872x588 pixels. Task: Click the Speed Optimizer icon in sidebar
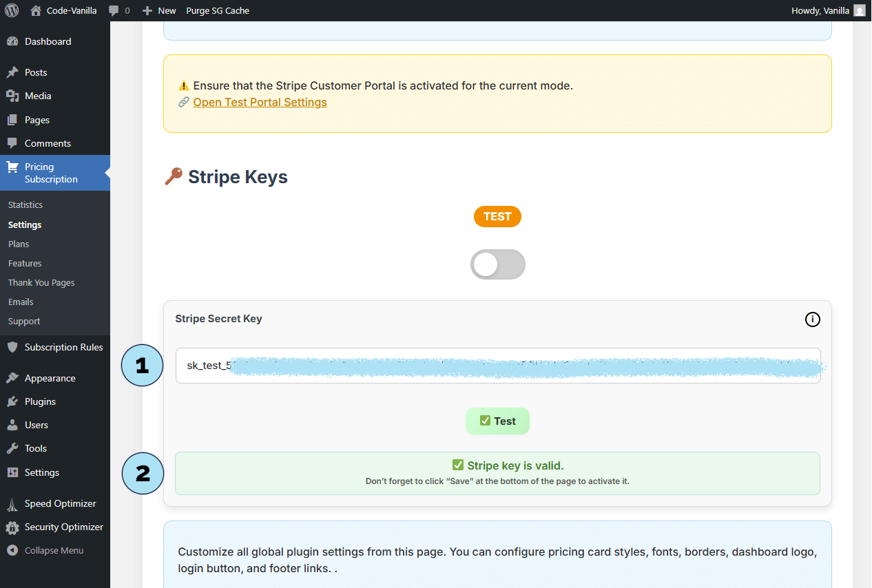tap(12, 504)
